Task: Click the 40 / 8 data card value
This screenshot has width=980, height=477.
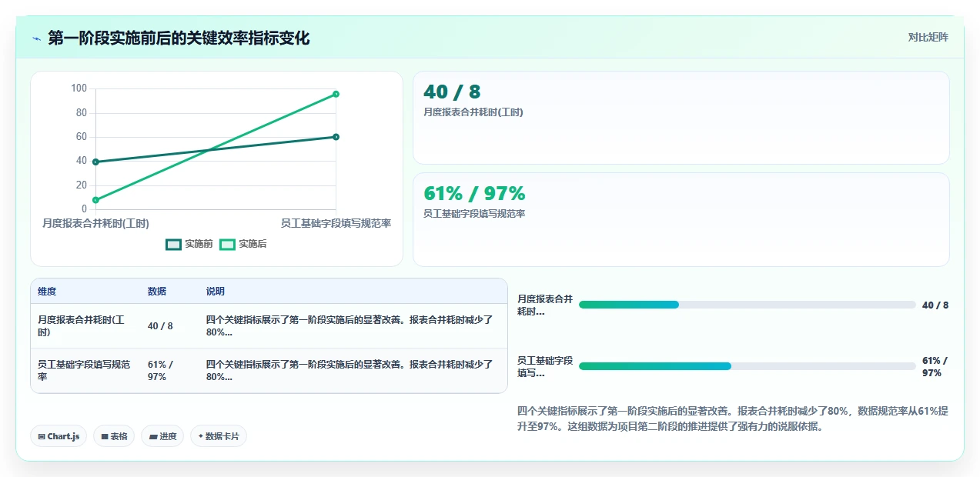Action: (452, 92)
